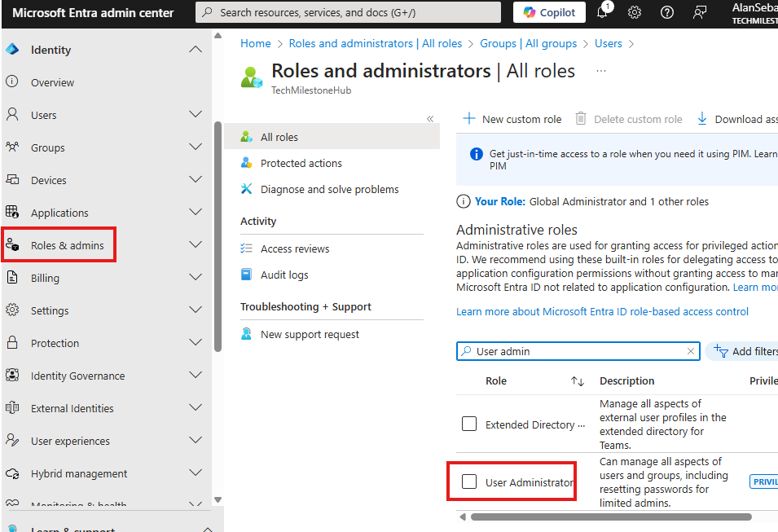778x532 pixels.
Task: Click the Settings gear icon in sidebar
Action: tap(12, 310)
